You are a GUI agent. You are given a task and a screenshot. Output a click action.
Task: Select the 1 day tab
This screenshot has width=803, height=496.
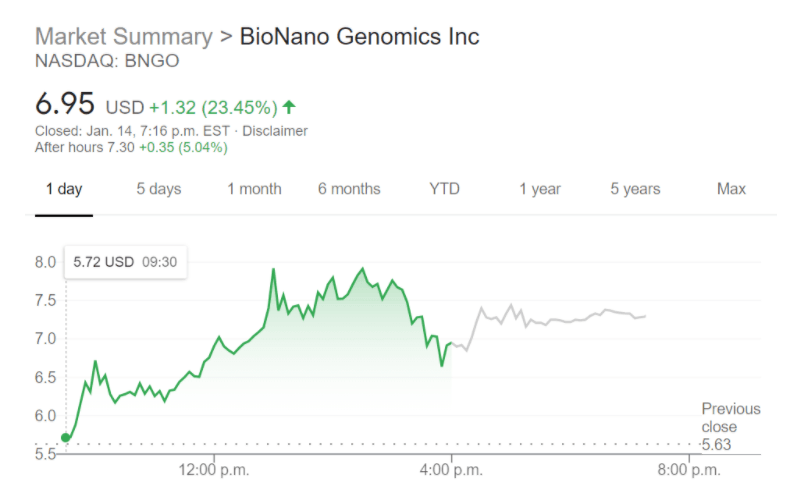[64, 189]
